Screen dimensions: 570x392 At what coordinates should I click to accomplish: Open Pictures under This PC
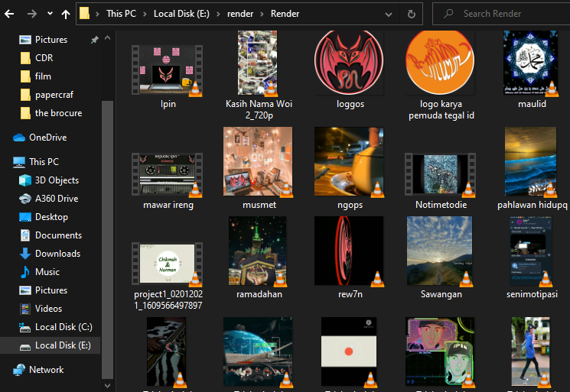pyautogui.click(x=44, y=290)
